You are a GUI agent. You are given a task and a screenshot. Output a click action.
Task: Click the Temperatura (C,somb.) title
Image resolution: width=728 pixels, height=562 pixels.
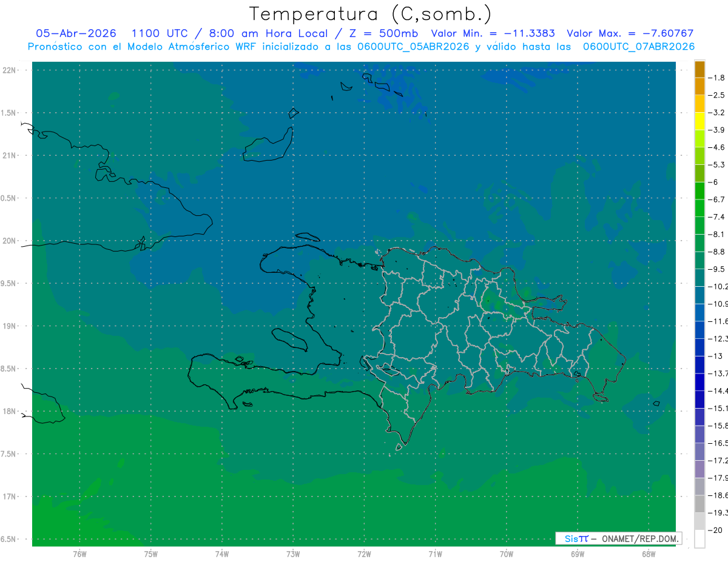click(x=371, y=13)
